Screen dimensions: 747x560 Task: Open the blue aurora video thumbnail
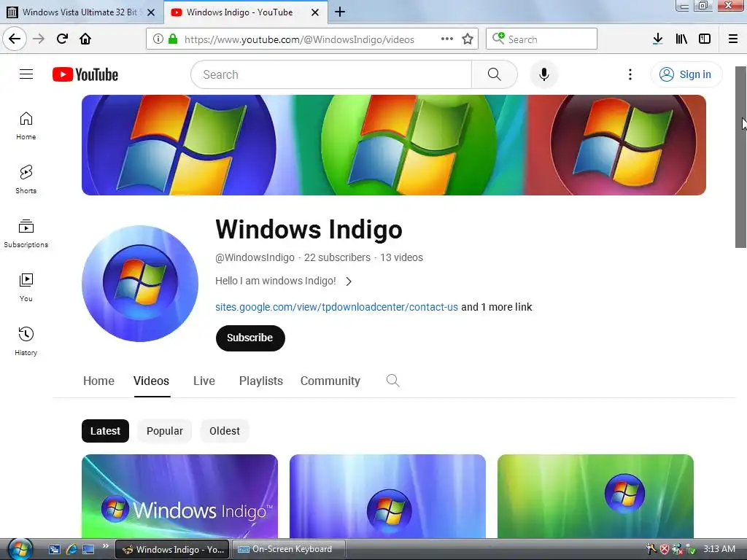click(388, 496)
